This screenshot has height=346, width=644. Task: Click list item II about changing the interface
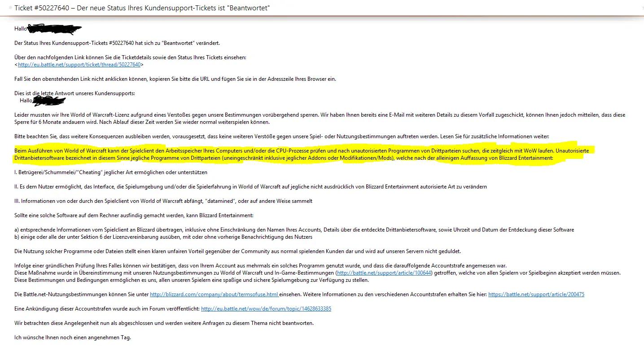tap(250, 187)
